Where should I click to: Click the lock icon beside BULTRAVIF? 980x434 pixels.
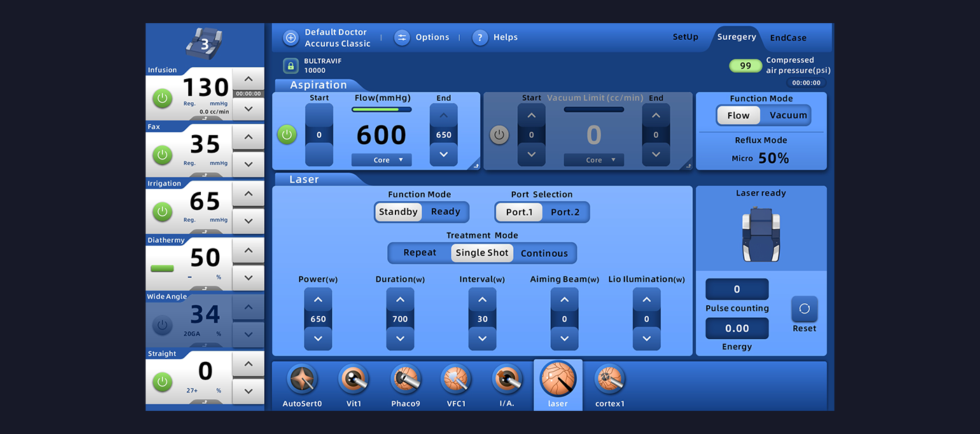tap(291, 66)
